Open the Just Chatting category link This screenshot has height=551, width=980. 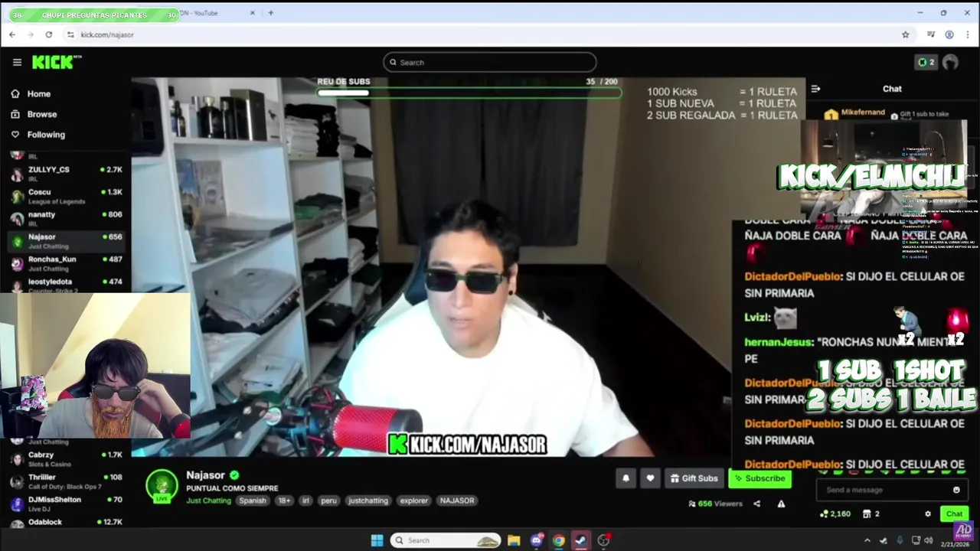coord(208,500)
